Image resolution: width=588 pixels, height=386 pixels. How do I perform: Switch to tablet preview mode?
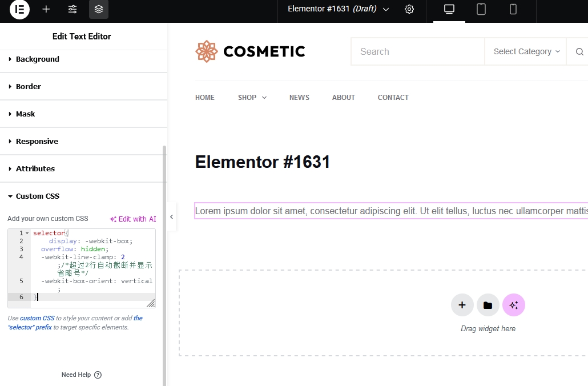click(481, 9)
